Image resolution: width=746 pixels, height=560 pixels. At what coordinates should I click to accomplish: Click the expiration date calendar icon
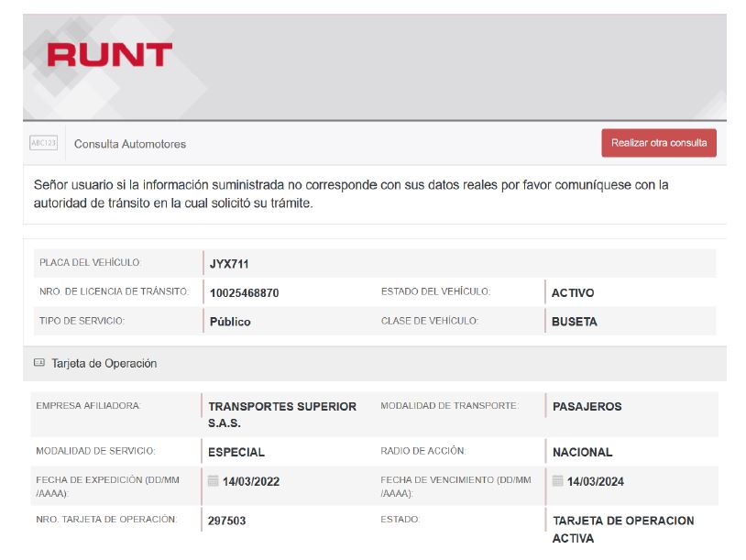tap(558, 481)
